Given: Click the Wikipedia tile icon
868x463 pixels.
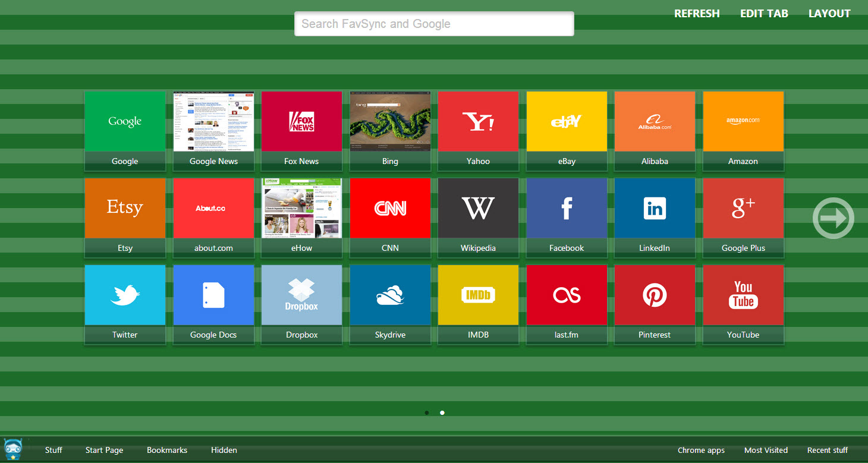Looking at the screenshot, I should pos(478,209).
